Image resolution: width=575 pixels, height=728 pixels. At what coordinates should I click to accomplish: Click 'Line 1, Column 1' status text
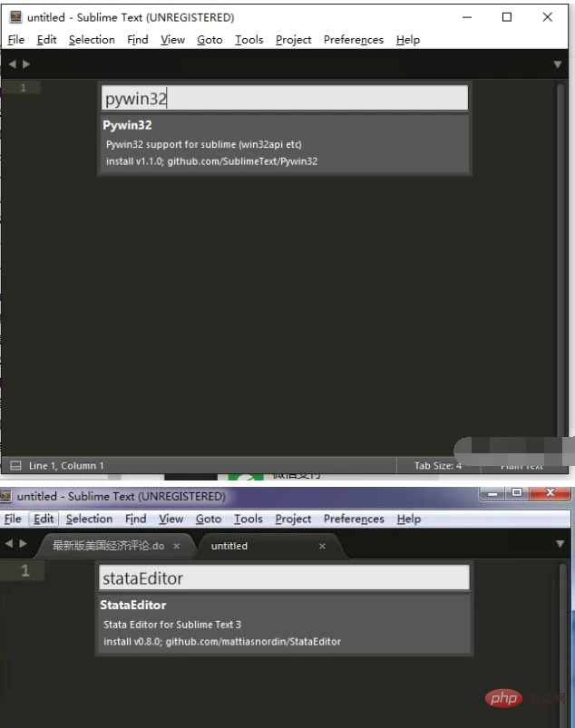coord(66,466)
